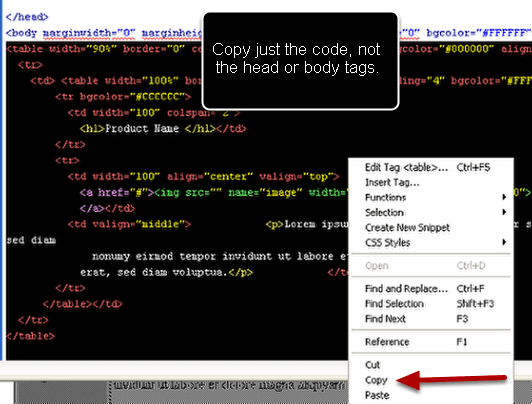Viewport: 532px width, 404px height.
Task: Click the <body marginwidth="0" text
Action: pyautogui.click(x=71, y=33)
